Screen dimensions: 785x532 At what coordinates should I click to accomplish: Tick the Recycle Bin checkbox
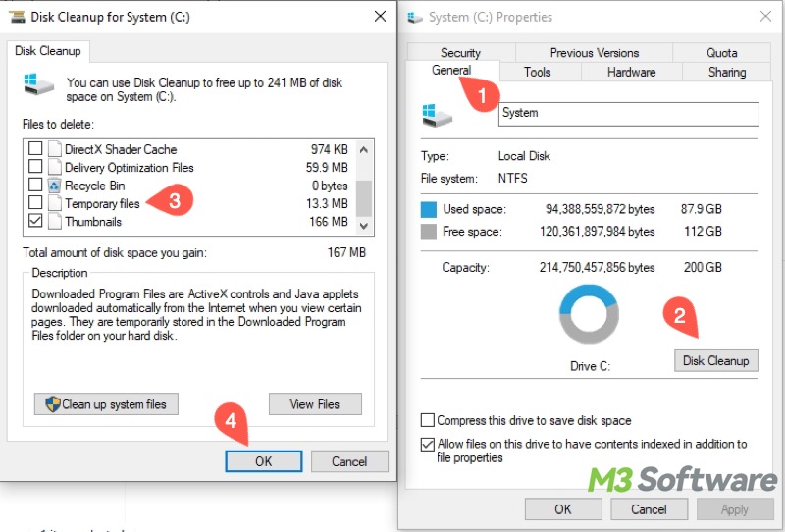point(35,185)
